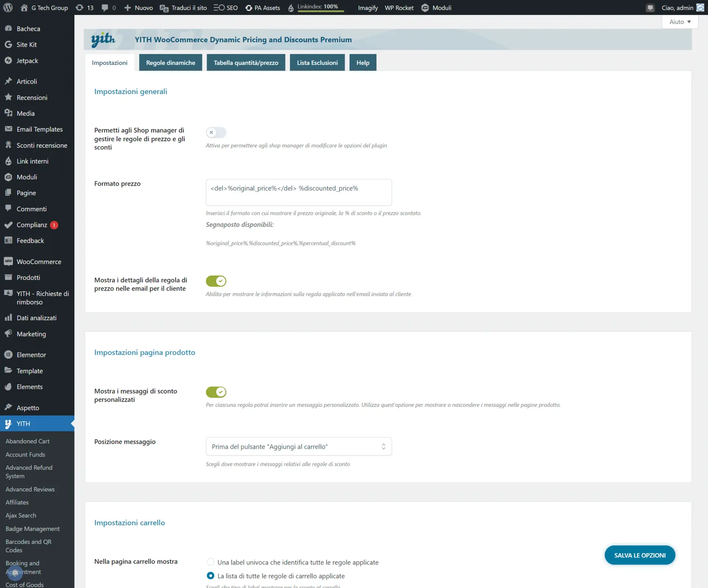Open WP Rocket in the admin bar
Viewport: 708px width, 588px height.
click(399, 8)
